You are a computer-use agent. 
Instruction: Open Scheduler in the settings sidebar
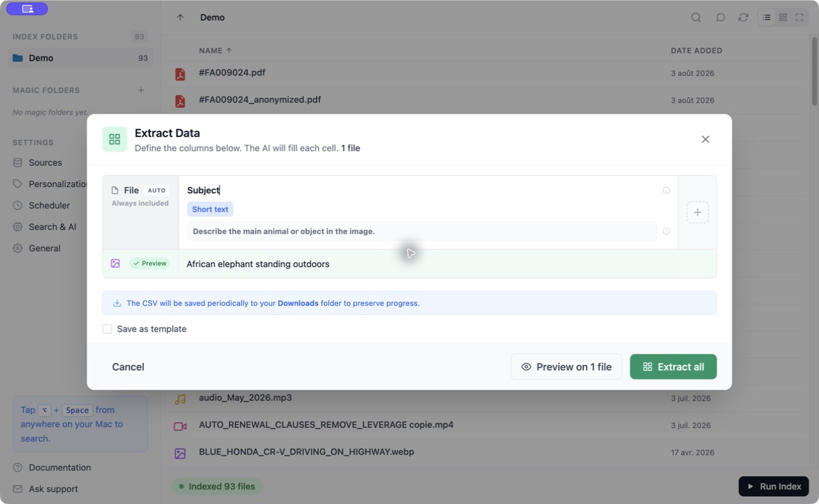pyautogui.click(x=49, y=205)
